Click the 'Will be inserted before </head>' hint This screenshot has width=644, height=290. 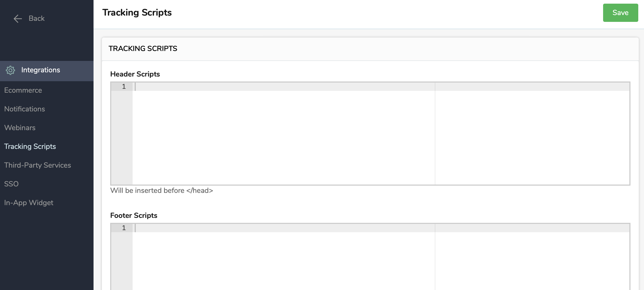tap(162, 191)
